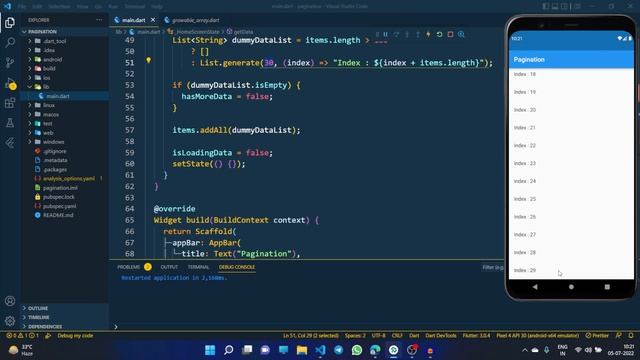Viewport: 640px width, 360px height.
Task: Open the Search view in activity bar
Action: click(10, 42)
